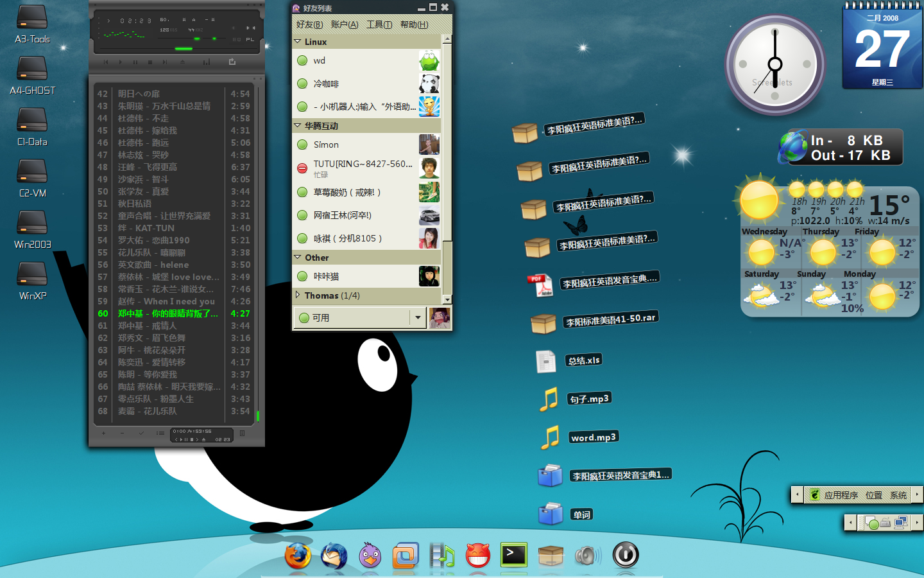Open the 系统 panel menu

898,495
